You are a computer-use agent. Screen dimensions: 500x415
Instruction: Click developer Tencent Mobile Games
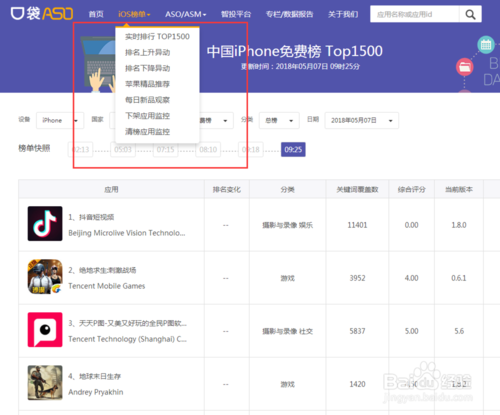click(x=107, y=286)
